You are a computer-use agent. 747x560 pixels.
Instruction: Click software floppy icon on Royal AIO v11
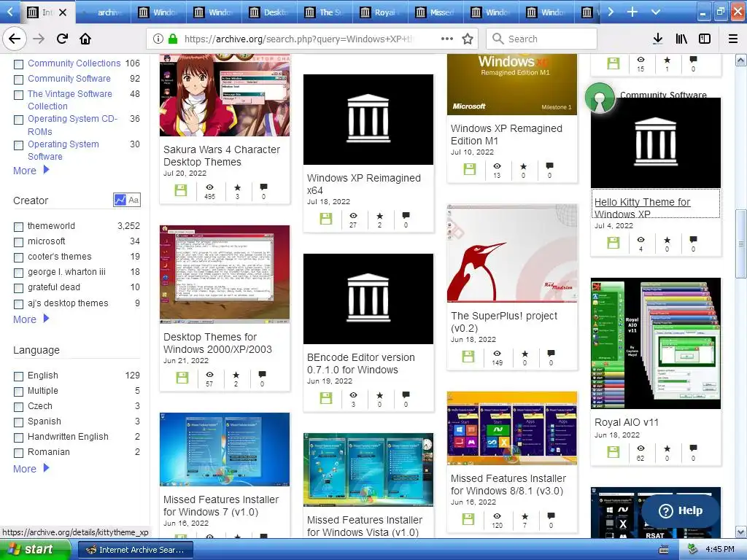click(x=613, y=451)
